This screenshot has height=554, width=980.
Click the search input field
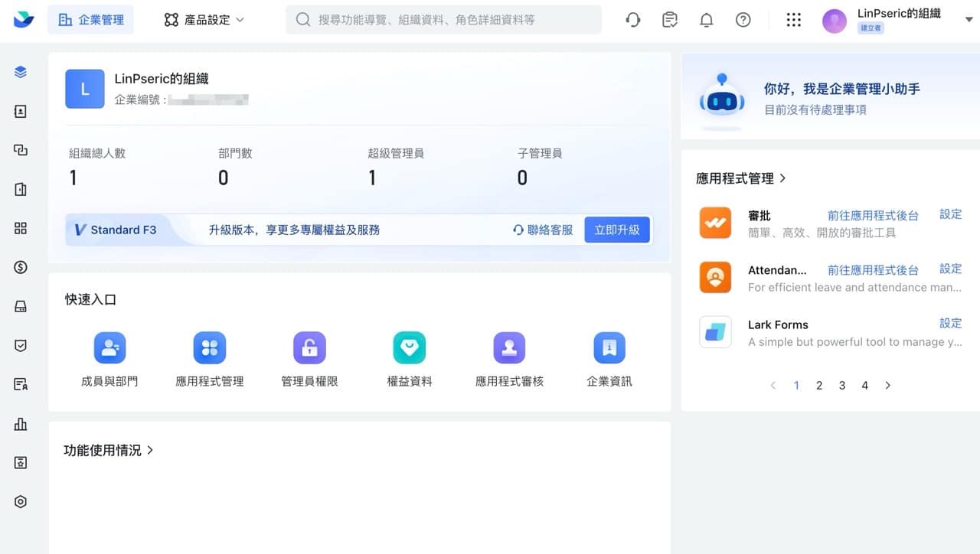pos(444,20)
